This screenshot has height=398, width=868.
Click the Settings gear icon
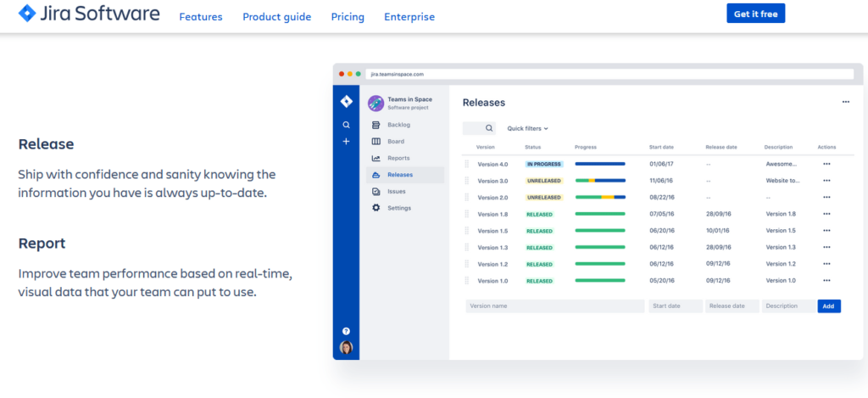[376, 208]
